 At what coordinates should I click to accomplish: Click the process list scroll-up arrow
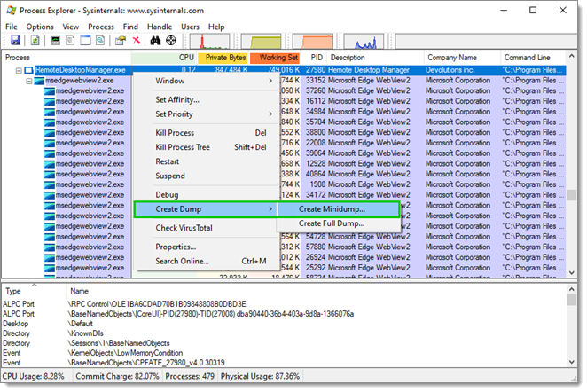pyautogui.click(x=571, y=56)
